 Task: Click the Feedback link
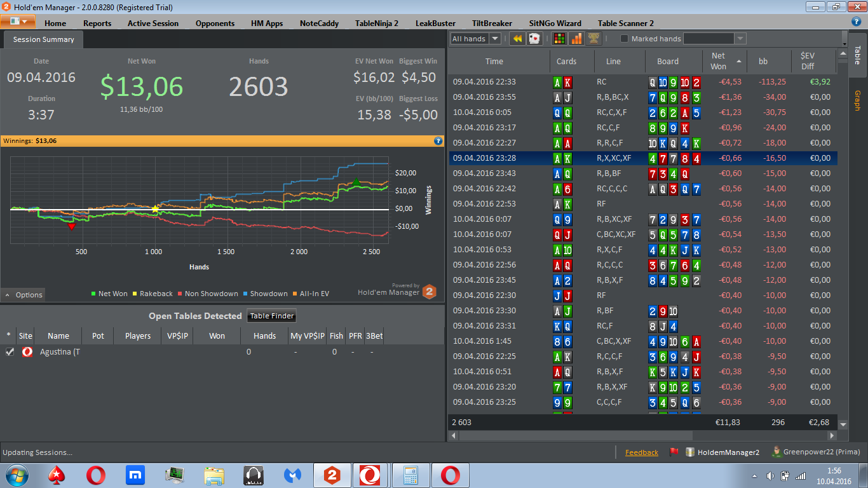(641, 452)
